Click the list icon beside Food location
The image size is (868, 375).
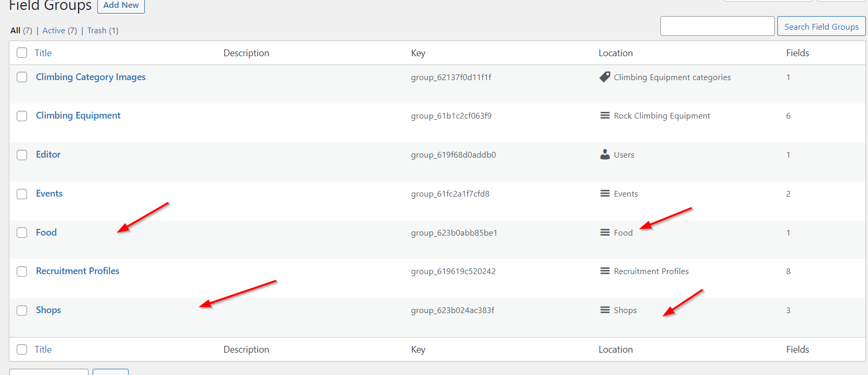pos(605,232)
